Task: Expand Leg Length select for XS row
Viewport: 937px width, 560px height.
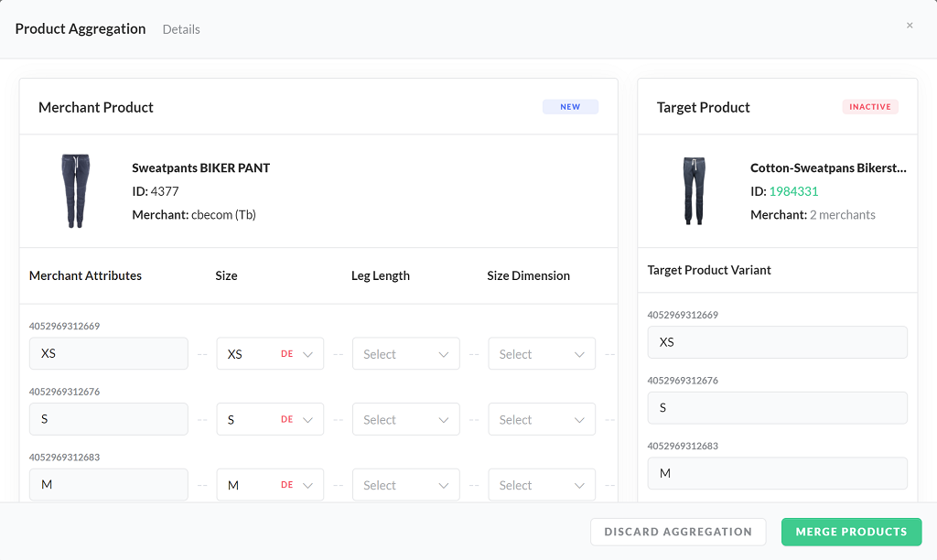Action: pos(405,354)
